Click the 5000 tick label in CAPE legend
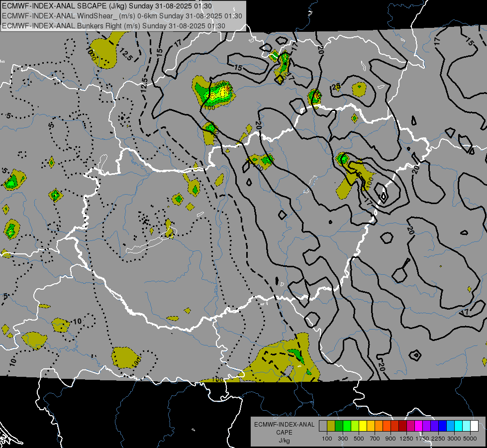The width and height of the screenshot is (487, 448). pos(470,439)
